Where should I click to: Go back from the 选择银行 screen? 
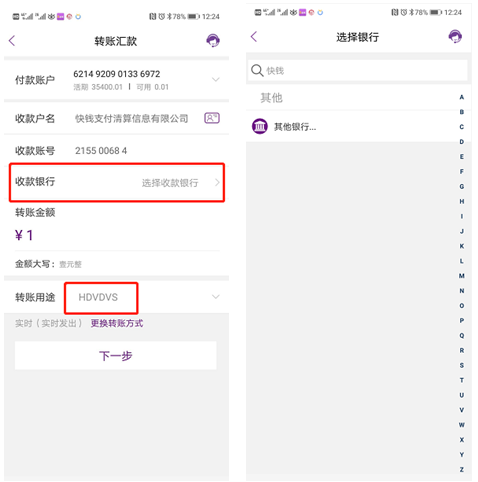(254, 37)
